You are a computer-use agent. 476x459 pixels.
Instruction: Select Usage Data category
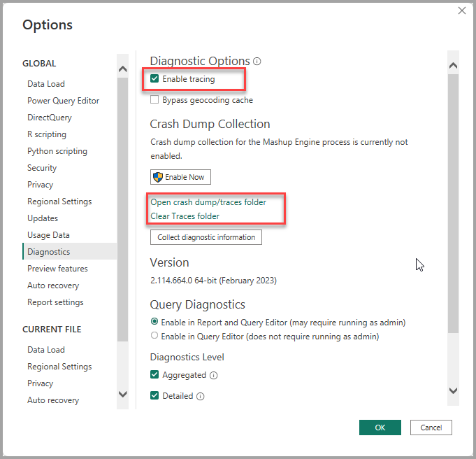tap(48, 235)
